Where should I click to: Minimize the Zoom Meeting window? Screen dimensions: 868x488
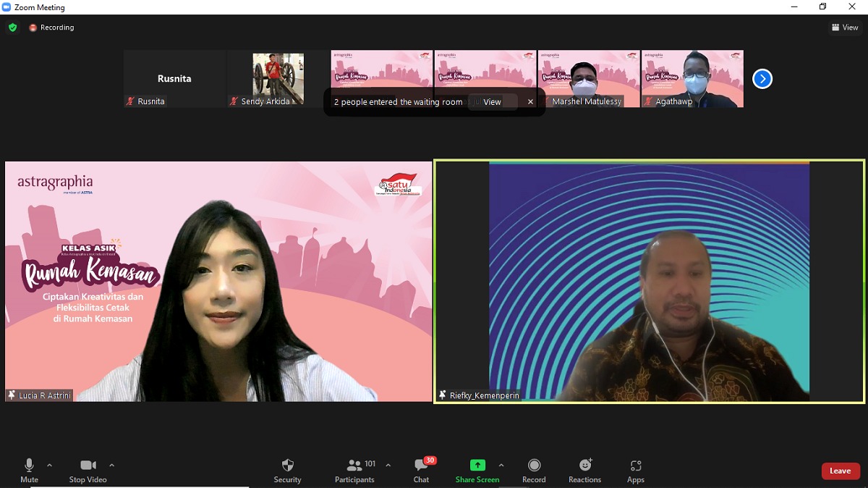pyautogui.click(x=793, y=7)
